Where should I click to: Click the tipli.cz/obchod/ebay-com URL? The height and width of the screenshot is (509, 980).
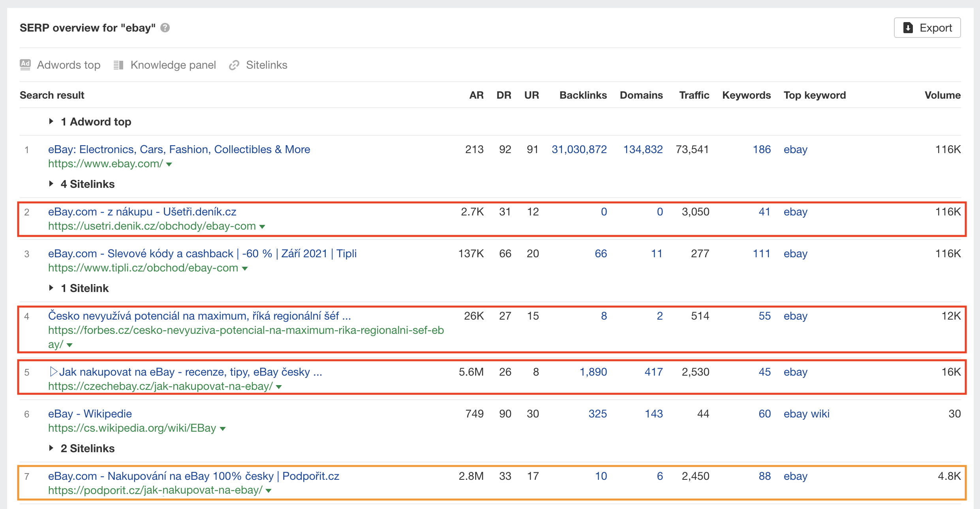(x=143, y=268)
